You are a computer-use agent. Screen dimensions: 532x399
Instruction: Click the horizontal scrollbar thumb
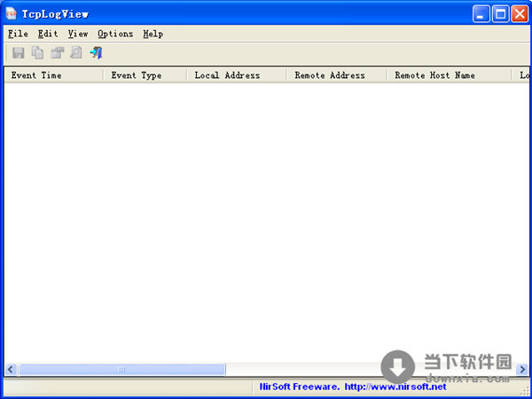(121, 369)
